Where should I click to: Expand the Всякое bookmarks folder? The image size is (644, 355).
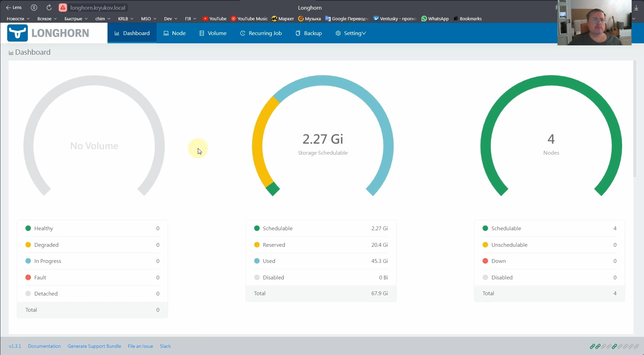47,19
